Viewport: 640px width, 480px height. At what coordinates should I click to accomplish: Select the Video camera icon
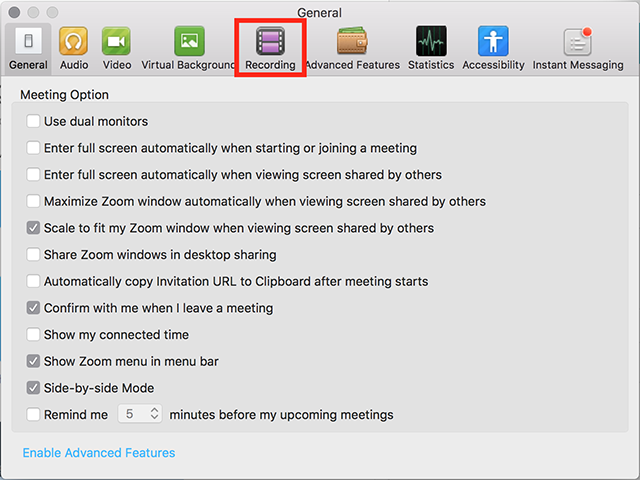(x=117, y=42)
